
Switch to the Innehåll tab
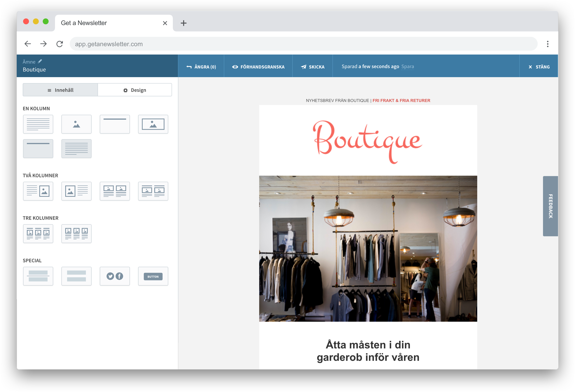[60, 90]
